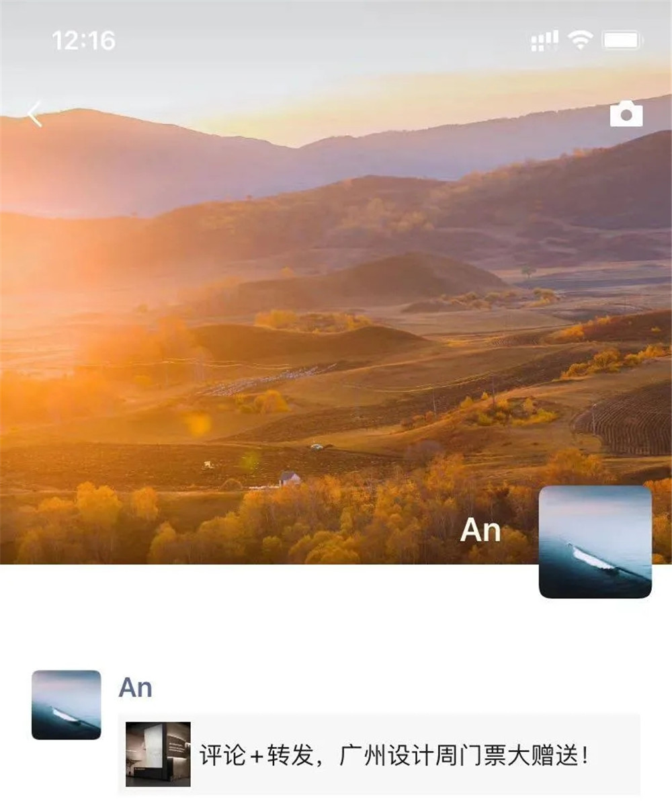This screenshot has width=672, height=808.
Task: Tap the white An name on cover
Action: coord(480,530)
